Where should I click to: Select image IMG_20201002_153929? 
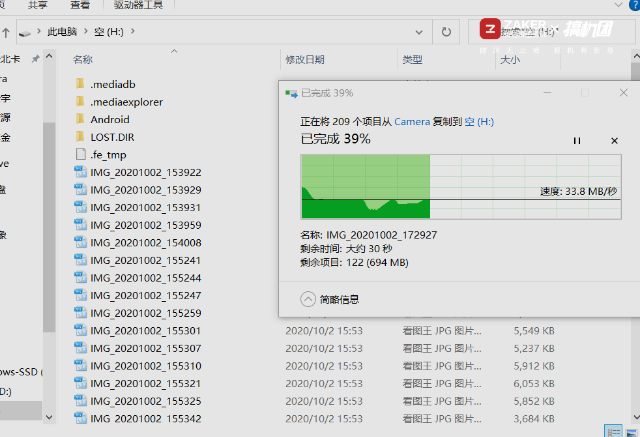[x=138, y=190]
